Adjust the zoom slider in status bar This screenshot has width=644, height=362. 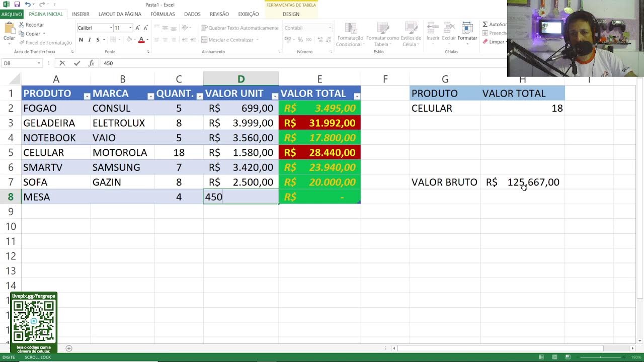coord(601,357)
